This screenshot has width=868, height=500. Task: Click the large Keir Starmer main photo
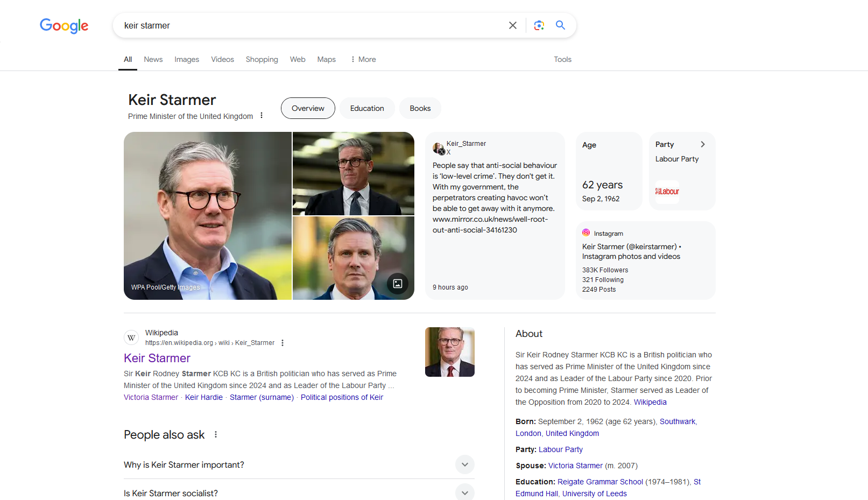pyautogui.click(x=207, y=215)
